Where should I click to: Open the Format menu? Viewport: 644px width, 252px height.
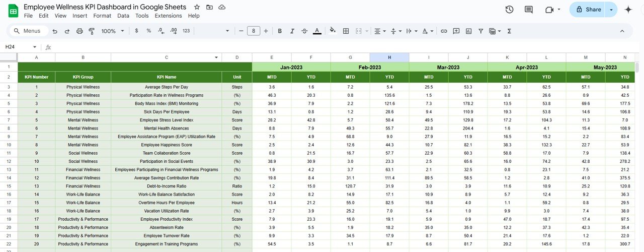pyautogui.click(x=102, y=16)
